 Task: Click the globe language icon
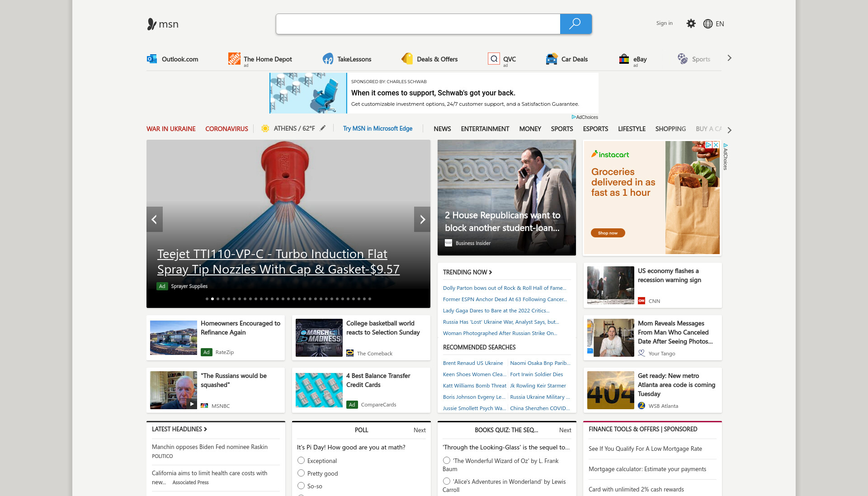[708, 24]
